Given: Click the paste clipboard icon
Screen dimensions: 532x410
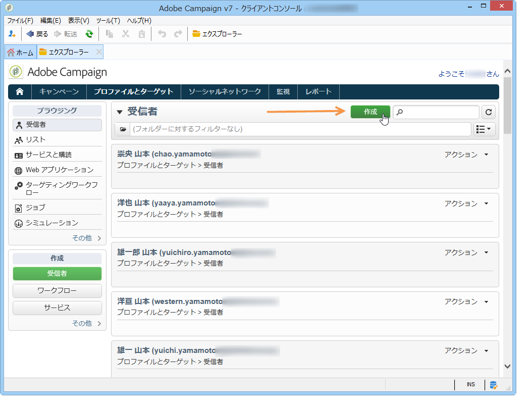Looking at the screenshot, I should tap(142, 34).
